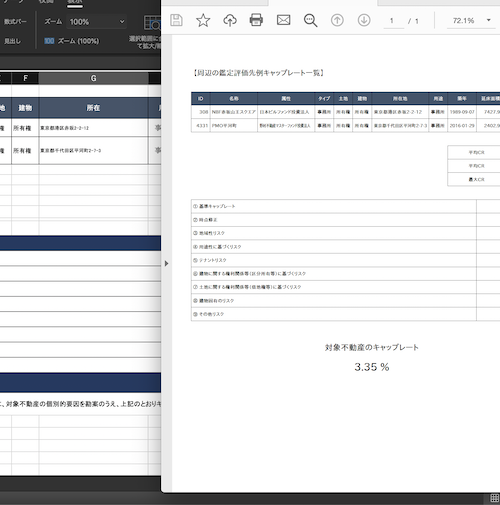Click the ズーム (100%) reset button
Screen dimensions: 500x505
click(72, 41)
